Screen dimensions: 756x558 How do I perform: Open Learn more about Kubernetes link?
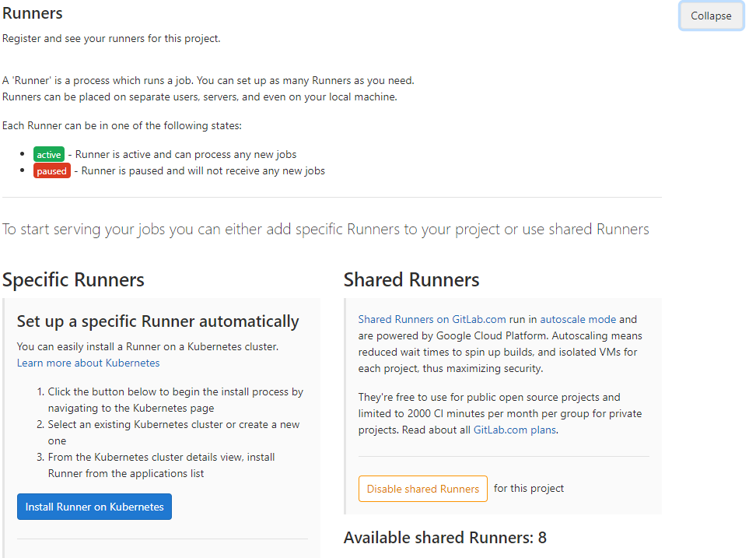88,363
